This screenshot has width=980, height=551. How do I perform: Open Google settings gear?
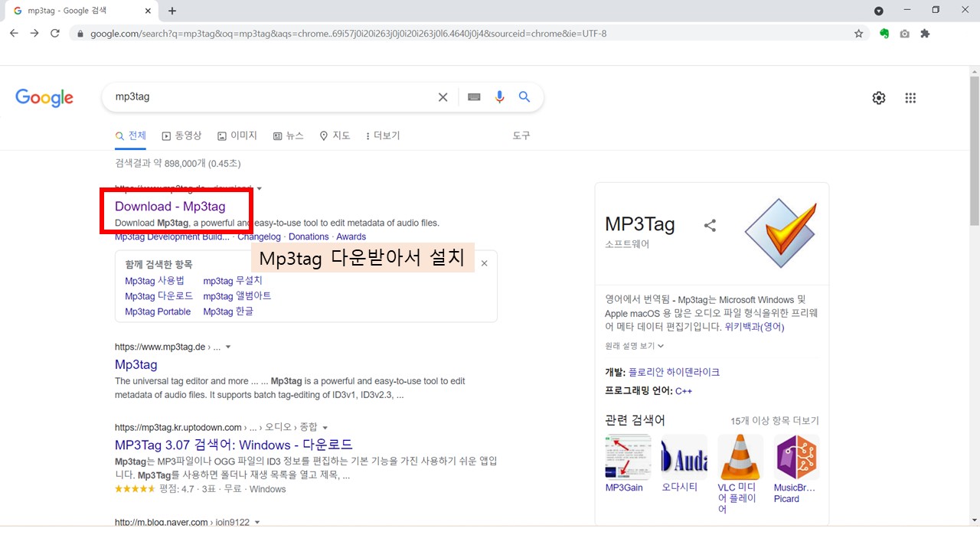point(879,98)
